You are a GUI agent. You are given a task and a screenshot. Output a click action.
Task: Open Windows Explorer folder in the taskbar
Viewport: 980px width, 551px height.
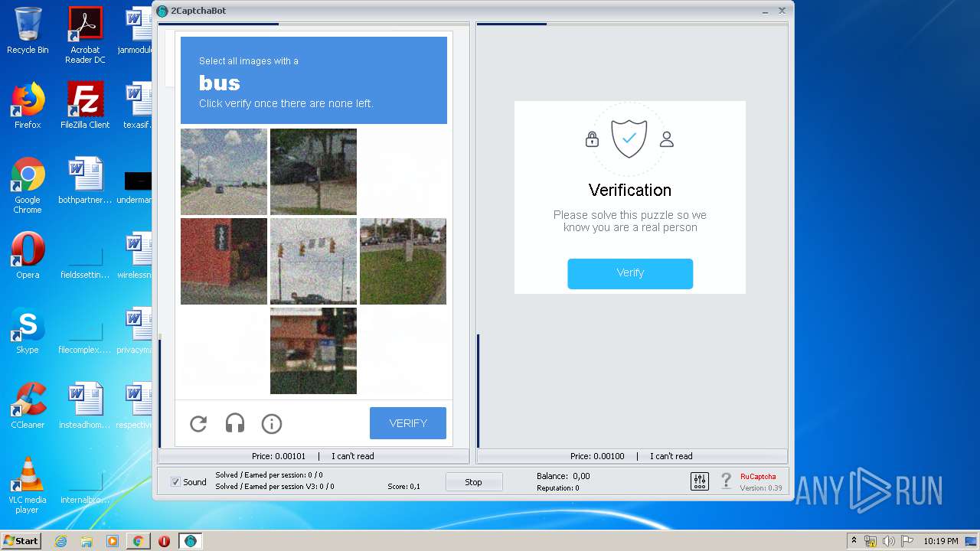[87, 541]
